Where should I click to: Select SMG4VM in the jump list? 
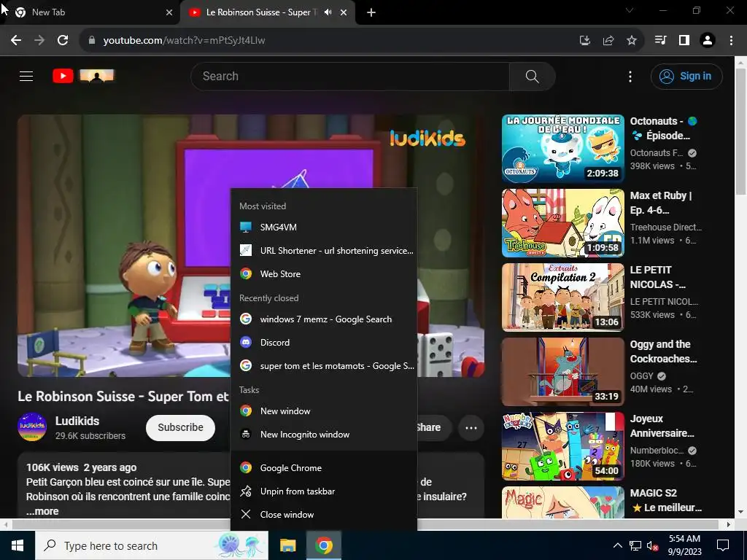click(x=324, y=227)
